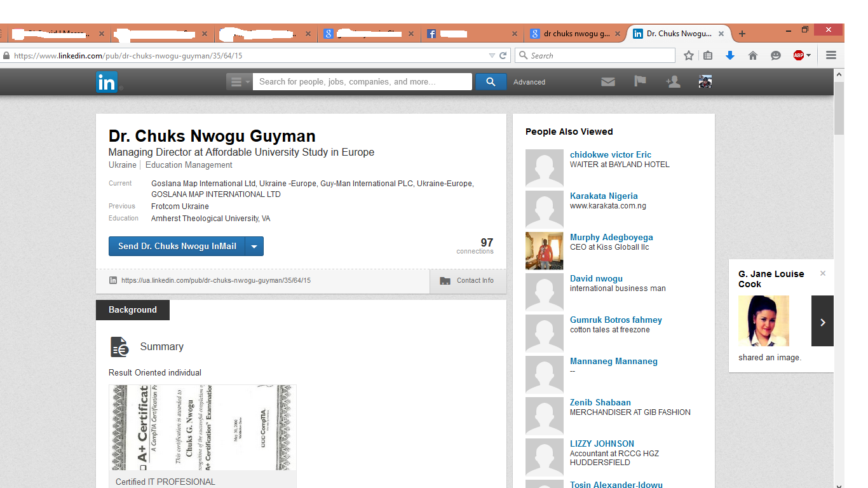
Task: Open add connections icon
Action: tap(673, 81)
